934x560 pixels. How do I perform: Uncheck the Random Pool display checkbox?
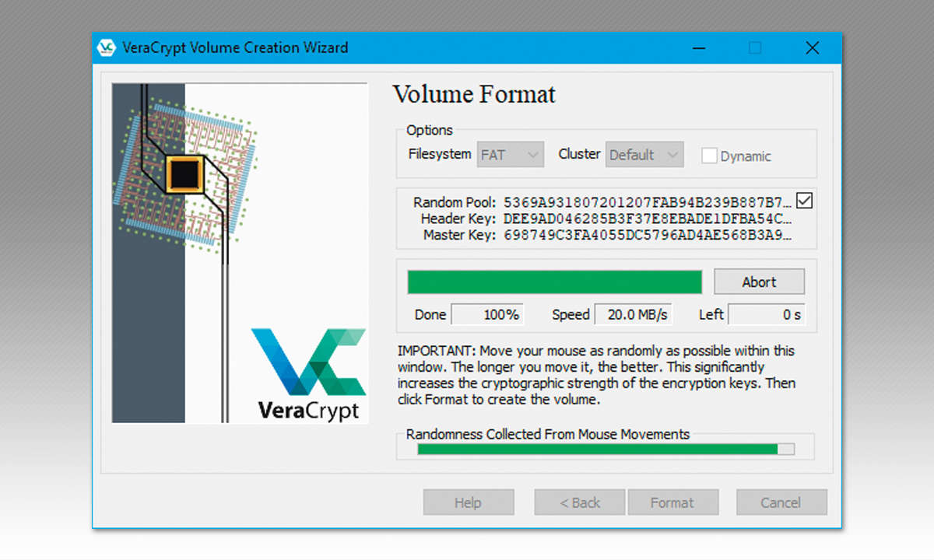805,201
